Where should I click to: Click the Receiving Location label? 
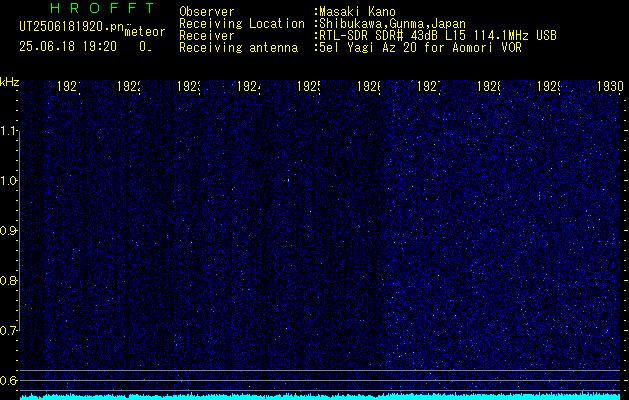tap(242, 24)
